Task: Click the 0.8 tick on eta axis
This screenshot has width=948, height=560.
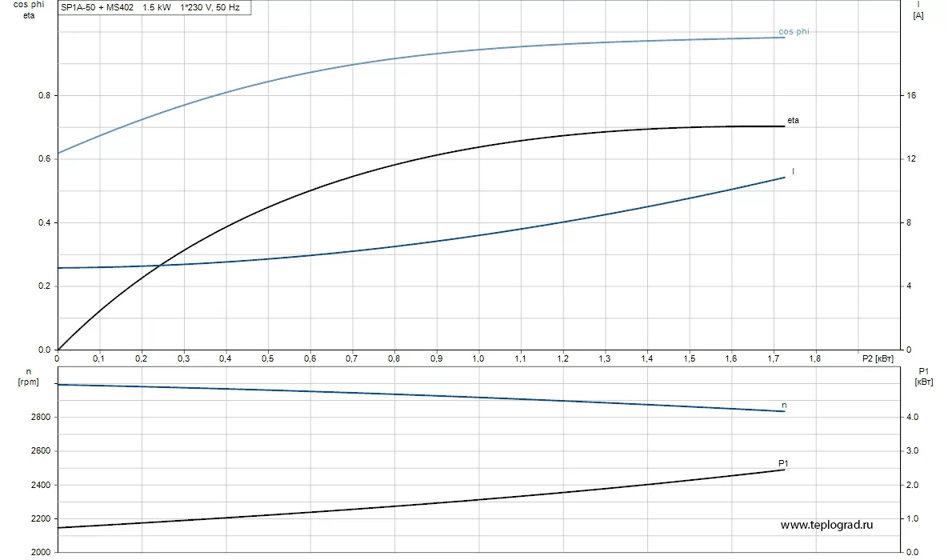Action: point(44,95)
